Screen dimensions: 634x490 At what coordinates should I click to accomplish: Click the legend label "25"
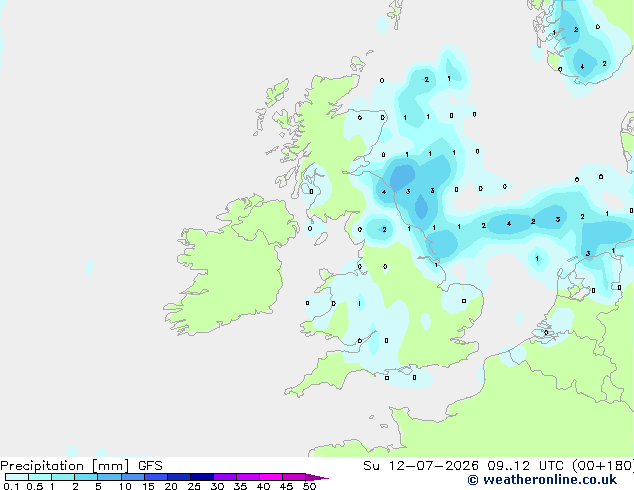tap(194, 486)
